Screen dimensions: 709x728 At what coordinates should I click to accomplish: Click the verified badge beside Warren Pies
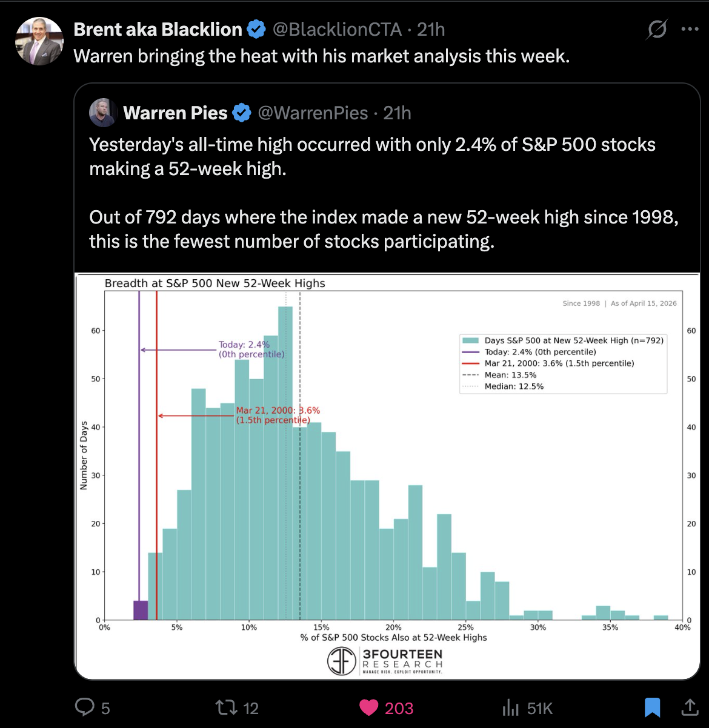point(242,113)
